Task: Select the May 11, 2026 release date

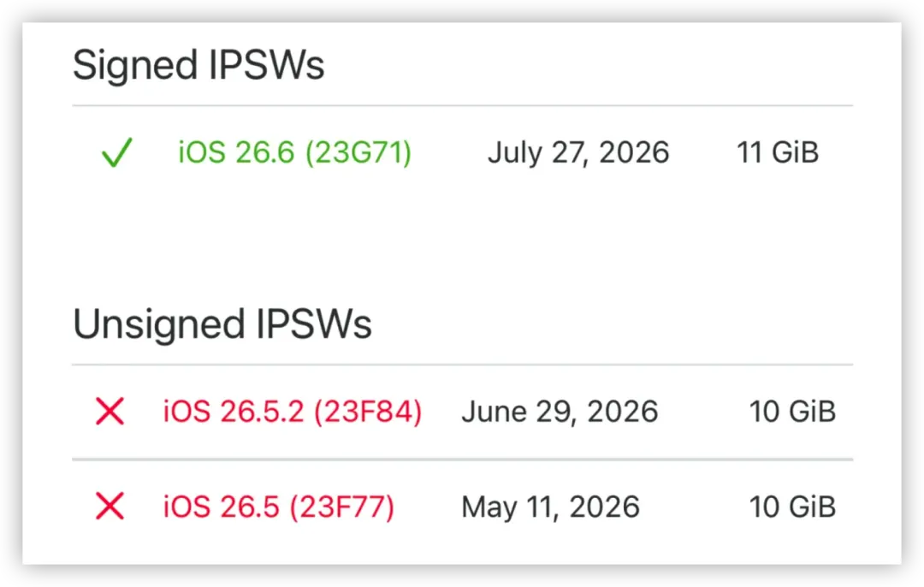Action: tap(550, 507)
